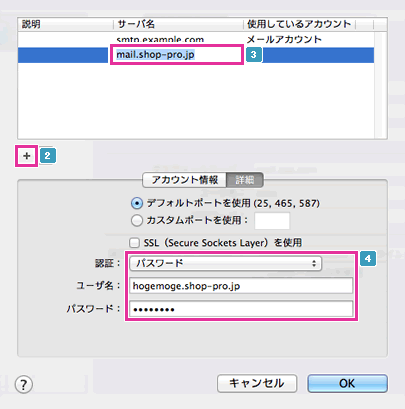Click the キャンセル button
The width and height of the screenshot is (405, 409).
pos(257,383)
